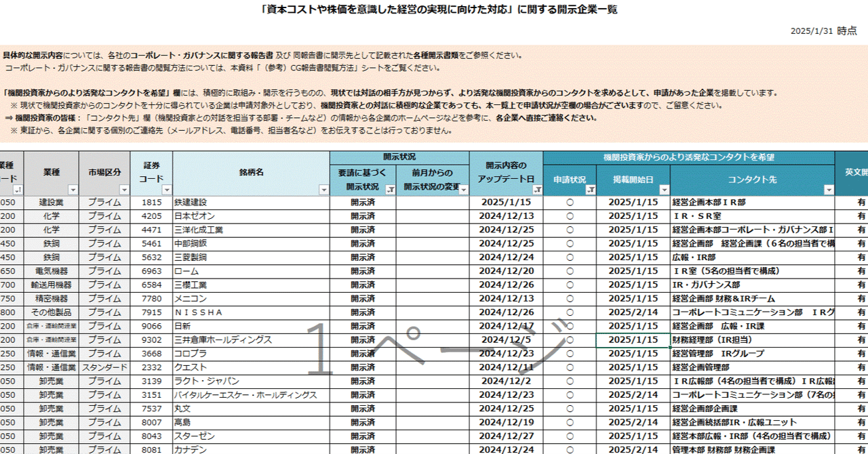
Task: Open the 証券コード column filter dropdown
Action: [167, 190]
